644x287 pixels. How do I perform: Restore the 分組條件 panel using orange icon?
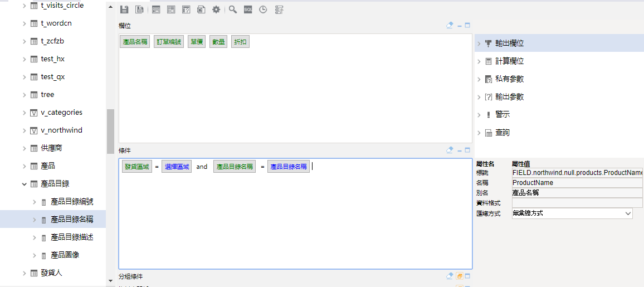coord(460,276)
